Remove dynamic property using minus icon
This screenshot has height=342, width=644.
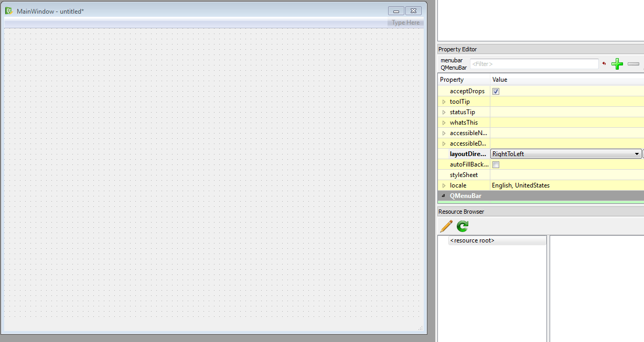point(633,63)
